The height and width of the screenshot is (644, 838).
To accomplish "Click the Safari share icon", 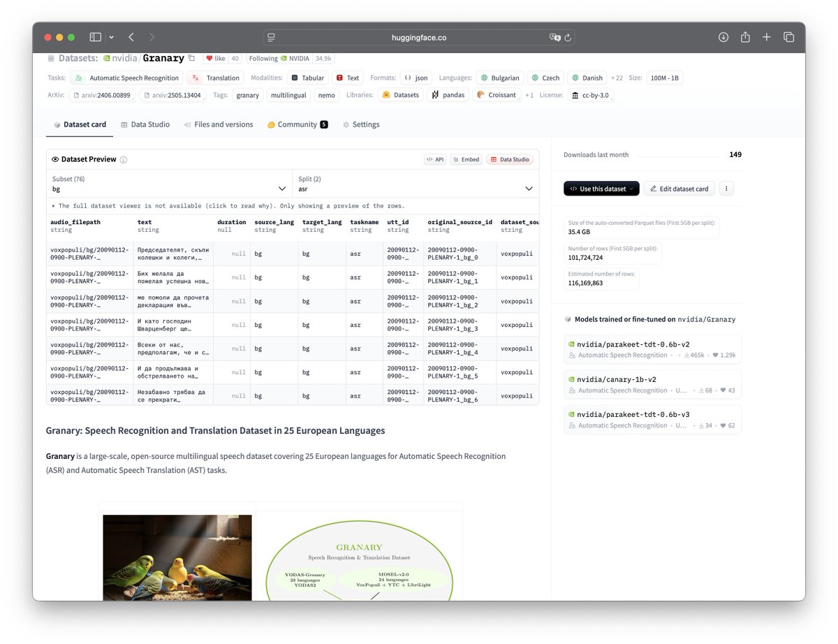I will click(x=745, y=37).
